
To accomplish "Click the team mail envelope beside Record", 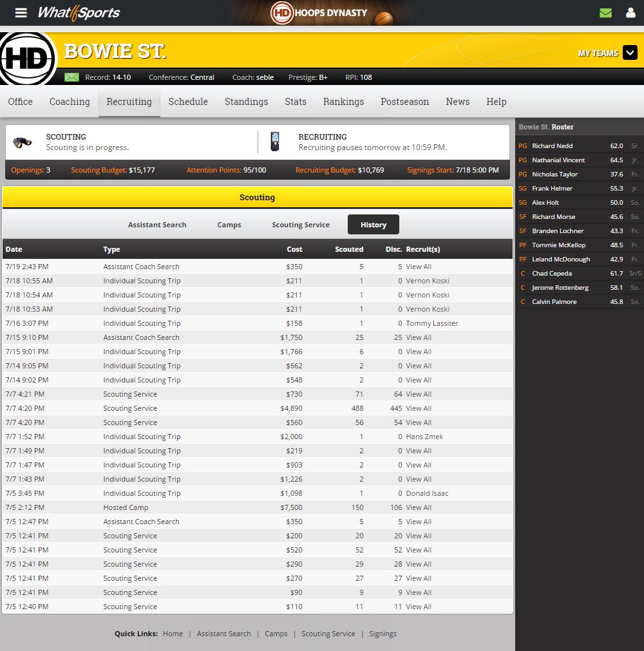I will pyautogui.click(x=72, y=77).
